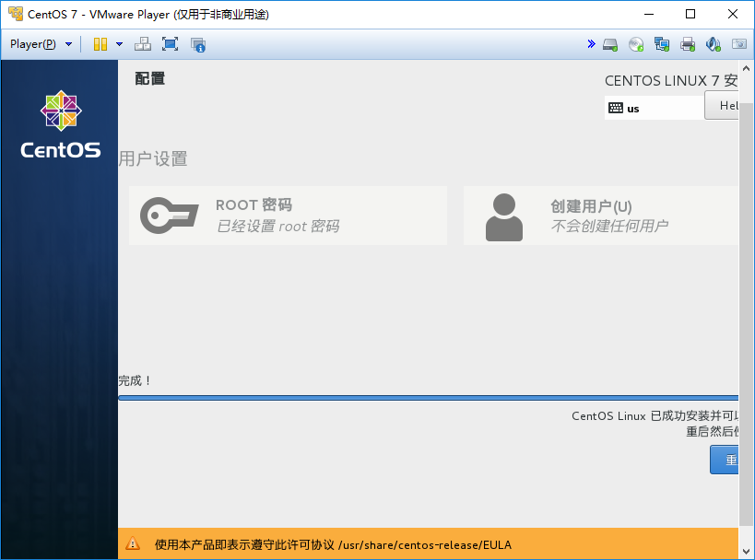This screenshot has width=755, height=560.
Task: Click the network adapter device icon
Action: [x=662, y=44]
